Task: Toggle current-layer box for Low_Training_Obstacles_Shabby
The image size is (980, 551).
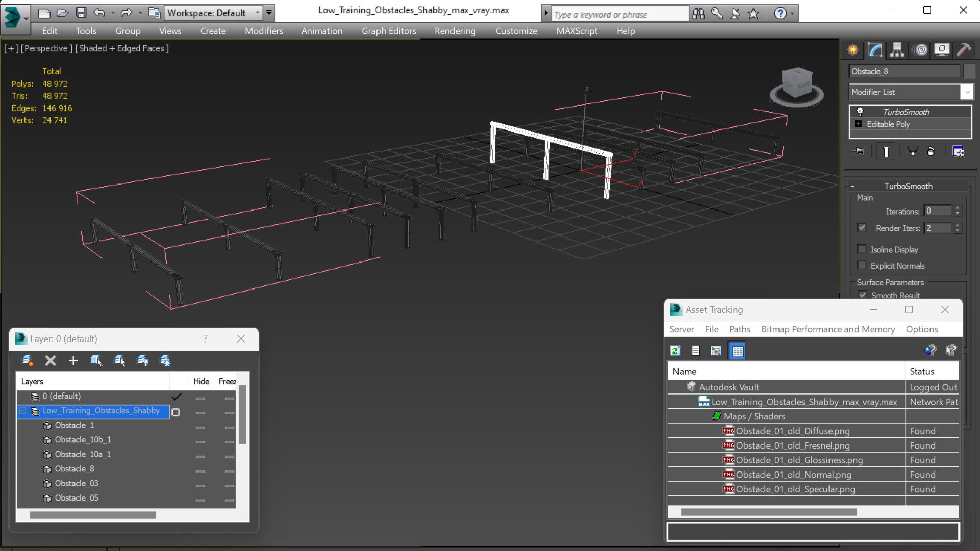Action: tap(175, 412)
